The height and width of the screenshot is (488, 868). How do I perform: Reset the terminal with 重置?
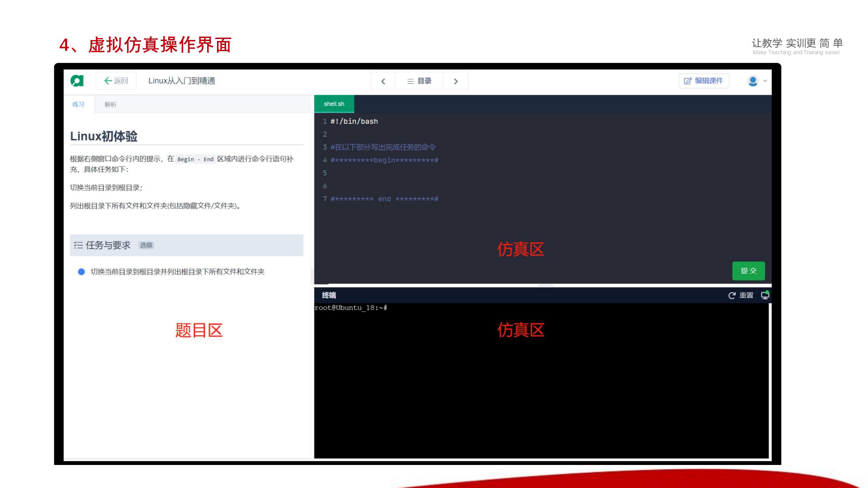tap(741, 296)
